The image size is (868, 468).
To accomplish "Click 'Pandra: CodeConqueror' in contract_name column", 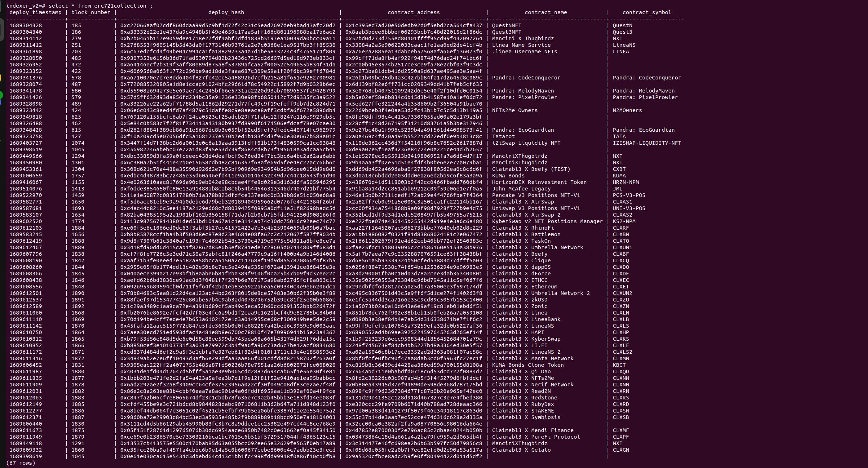I will pyautogui.click(x=526, y=78).
